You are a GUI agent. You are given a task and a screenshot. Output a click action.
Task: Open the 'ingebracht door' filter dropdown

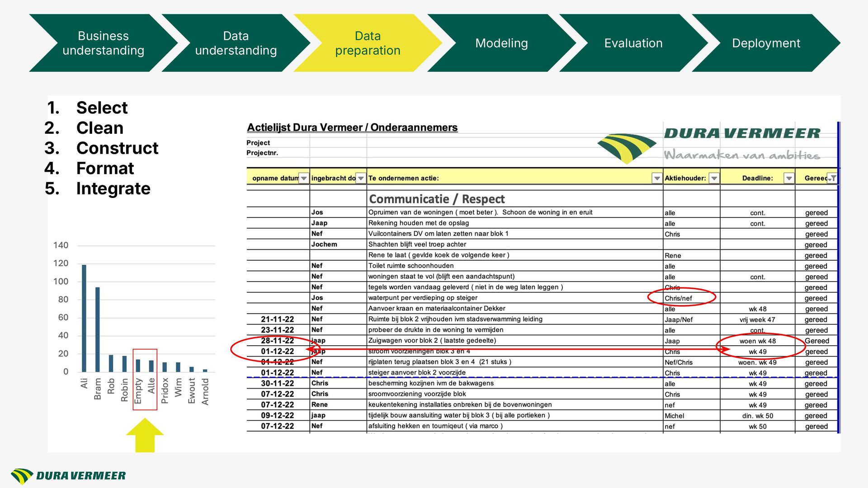click(361, 178)
